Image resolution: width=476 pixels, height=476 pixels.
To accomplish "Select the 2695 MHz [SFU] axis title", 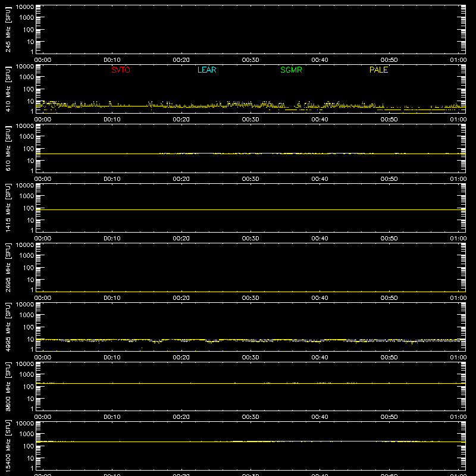I will [x=8, y=267].
